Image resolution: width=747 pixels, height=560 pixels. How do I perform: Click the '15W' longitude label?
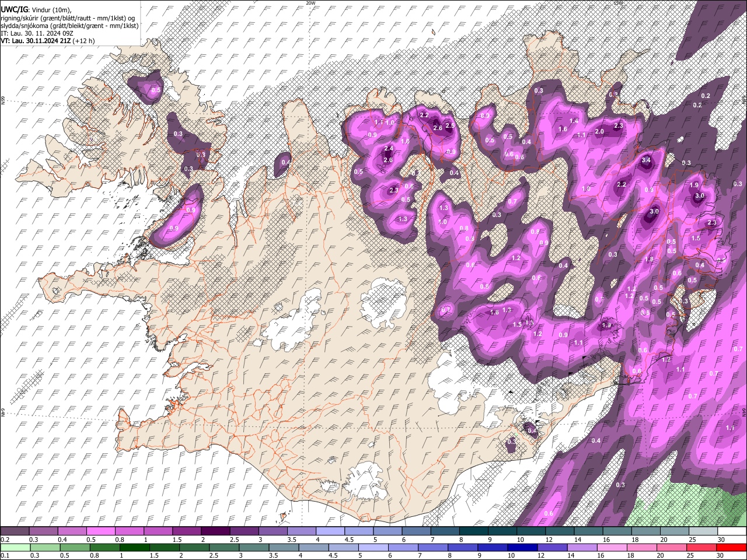tap(618, 3)
